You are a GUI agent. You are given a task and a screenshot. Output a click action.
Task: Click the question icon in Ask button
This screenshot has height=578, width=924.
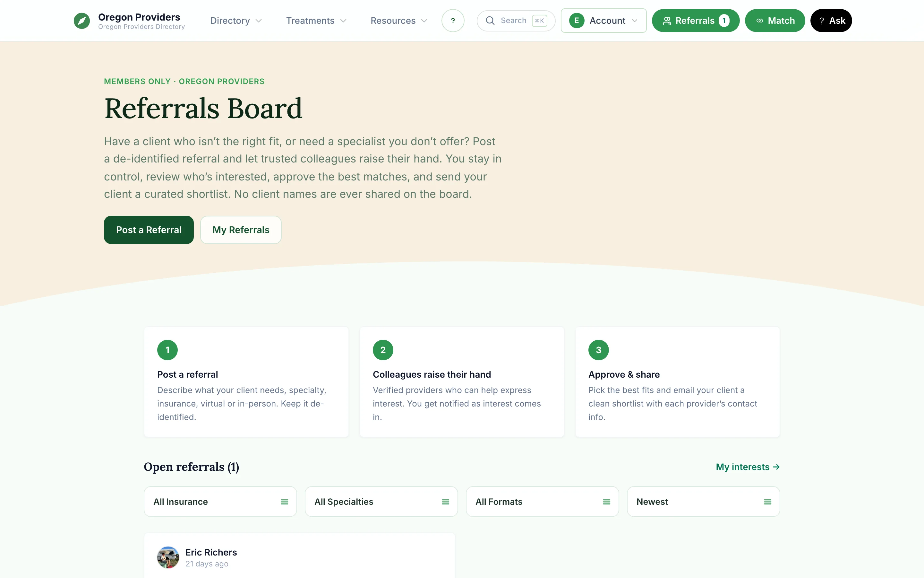pos(821,21)
